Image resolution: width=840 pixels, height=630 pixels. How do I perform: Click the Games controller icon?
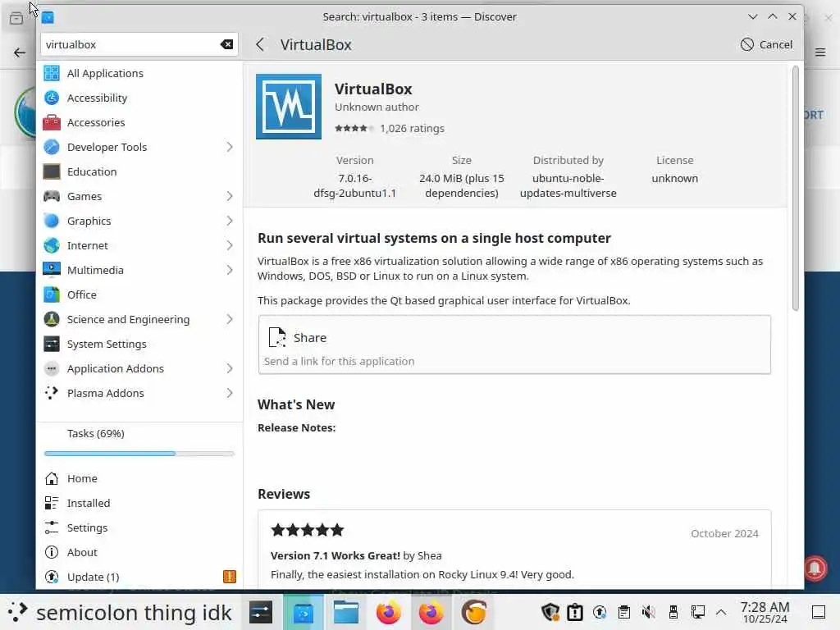(52, 197)
